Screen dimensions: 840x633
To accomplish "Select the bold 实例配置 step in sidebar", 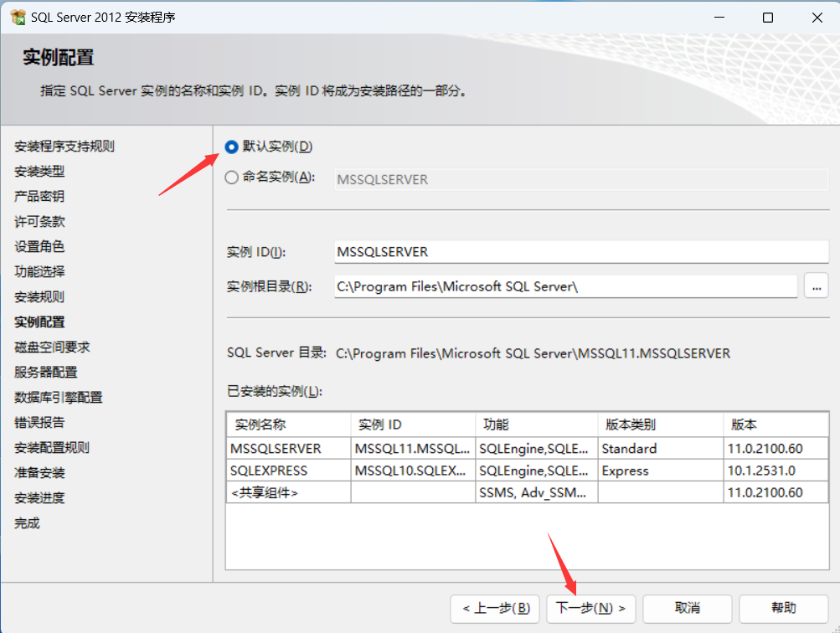I will [x=39, y=322].
